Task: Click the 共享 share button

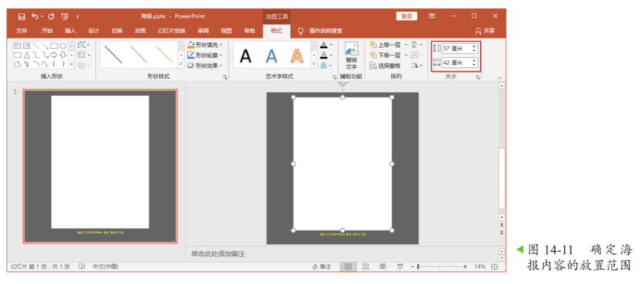Action: tap(485, 31)
